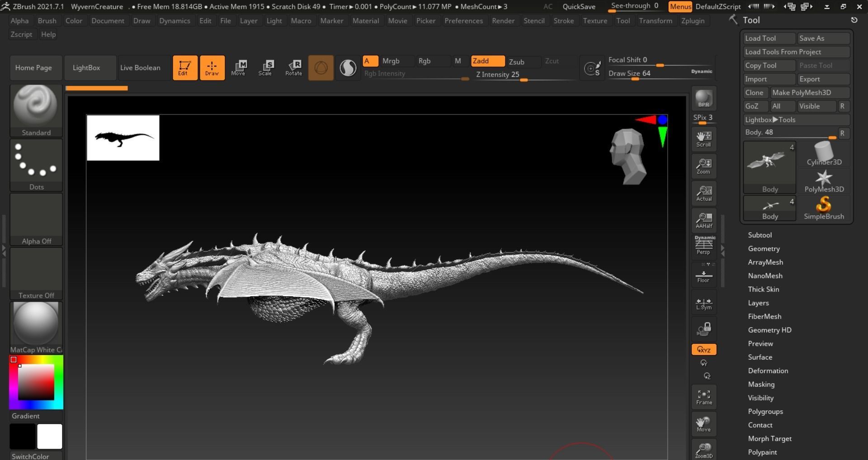Expand the Polygroups section
This screenshot has width=868, height=460.
765,412
